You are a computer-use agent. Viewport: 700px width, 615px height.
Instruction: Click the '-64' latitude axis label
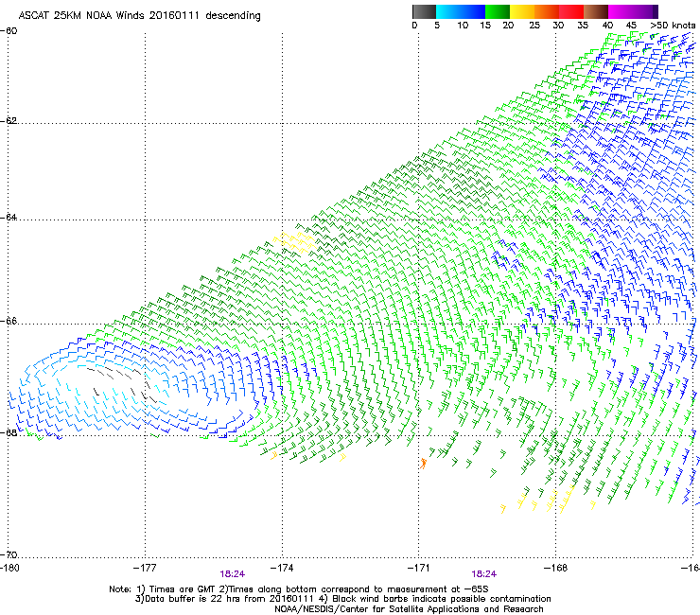pos(9,218)
